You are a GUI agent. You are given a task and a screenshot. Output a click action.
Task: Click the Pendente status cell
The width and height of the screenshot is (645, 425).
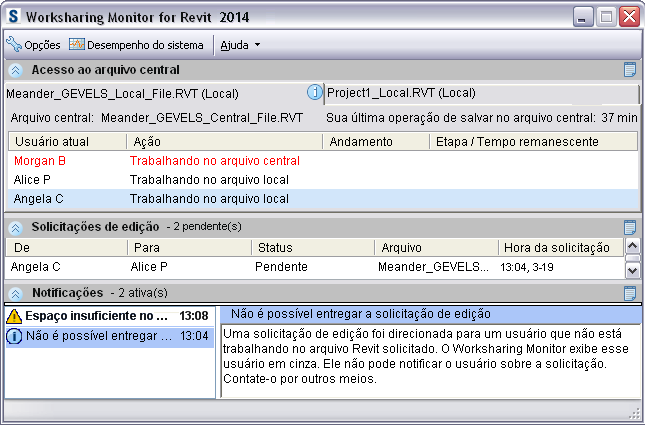[x=281, y=267]
